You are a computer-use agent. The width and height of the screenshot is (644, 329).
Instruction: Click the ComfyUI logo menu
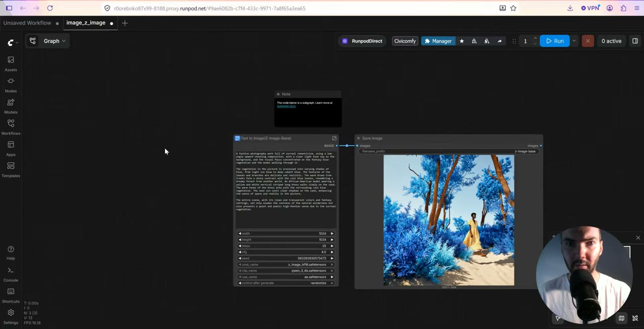pos(11,43)
